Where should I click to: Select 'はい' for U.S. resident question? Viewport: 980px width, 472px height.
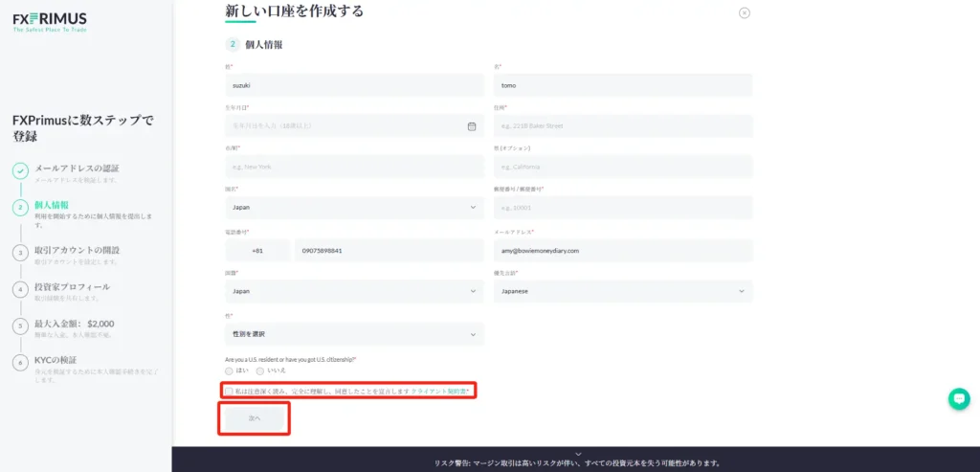tap(230, 370)
